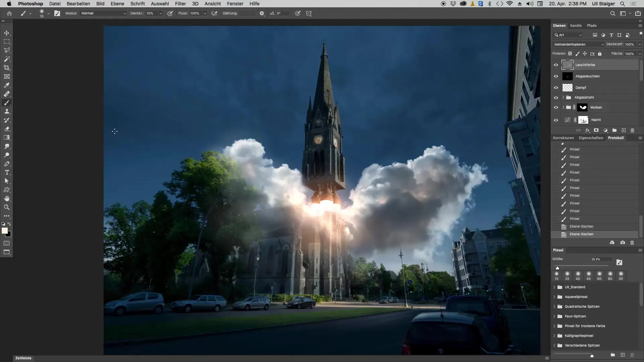Hide the Abgasleuchten layer

click(x=556, y=76)
